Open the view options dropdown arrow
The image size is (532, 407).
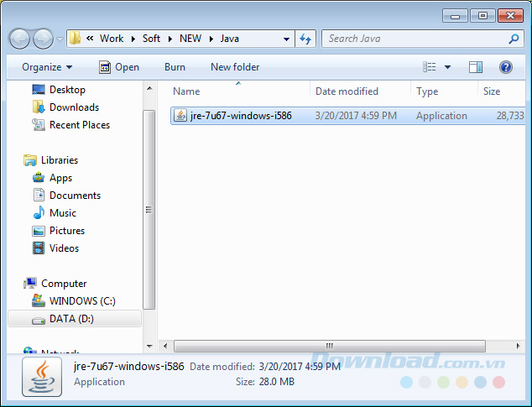click(x=447, y=67)
